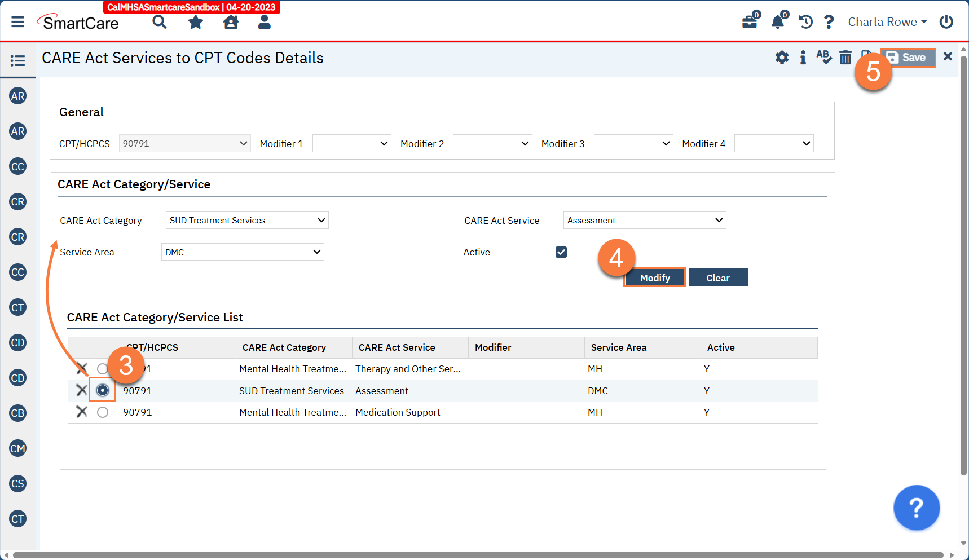Uncheck the Active checkbox

[561, 252]
